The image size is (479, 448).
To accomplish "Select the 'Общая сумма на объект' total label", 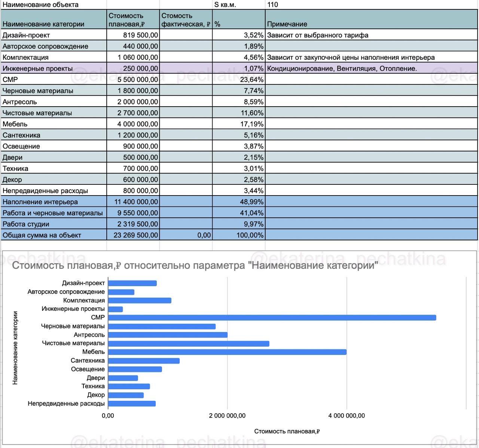I will pos(54,235).
